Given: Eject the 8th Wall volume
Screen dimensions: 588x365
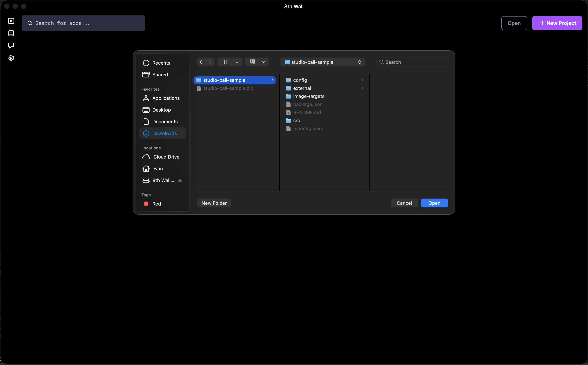Looking at the screenshot, I should pos(180,180).
